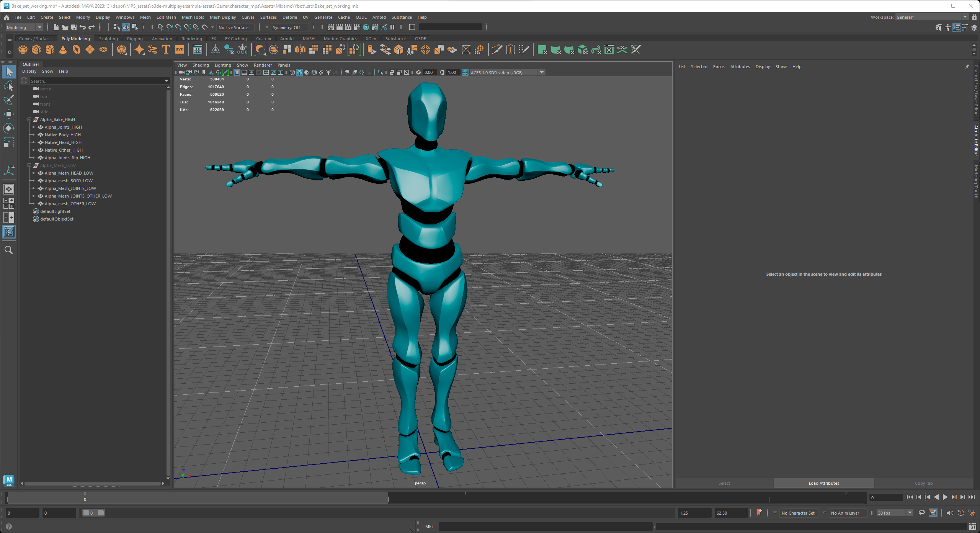Click the Open scene folder icon
980x533 pixels.
click(65, 27)
